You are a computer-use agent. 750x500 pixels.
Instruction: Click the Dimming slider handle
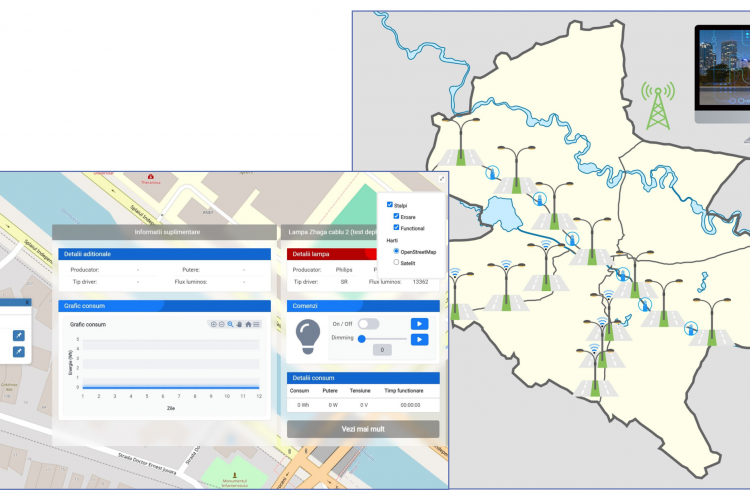362,339
